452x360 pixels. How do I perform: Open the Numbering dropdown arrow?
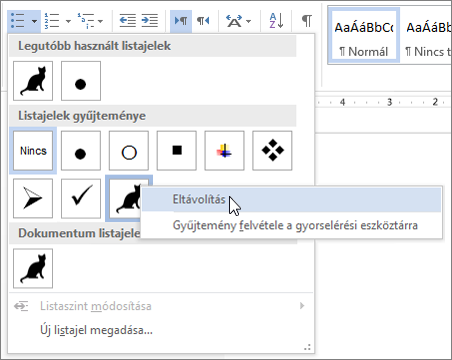click(68, 21)
